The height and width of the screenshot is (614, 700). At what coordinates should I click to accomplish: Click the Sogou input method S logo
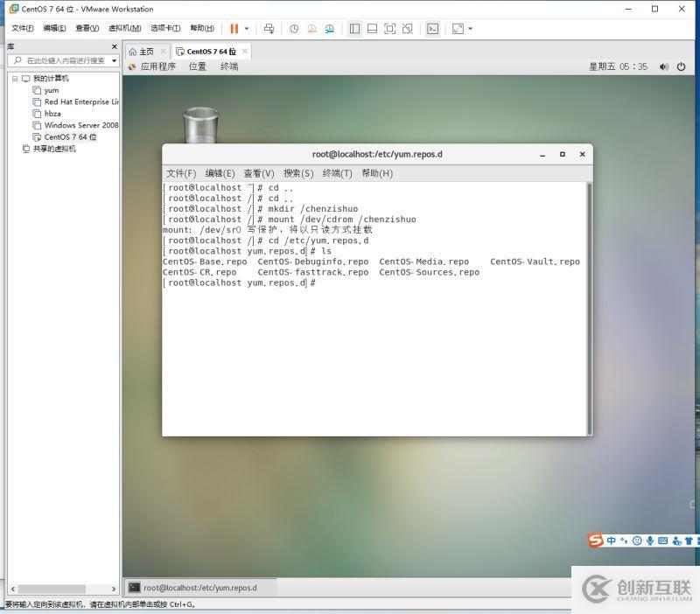point(595,540)
